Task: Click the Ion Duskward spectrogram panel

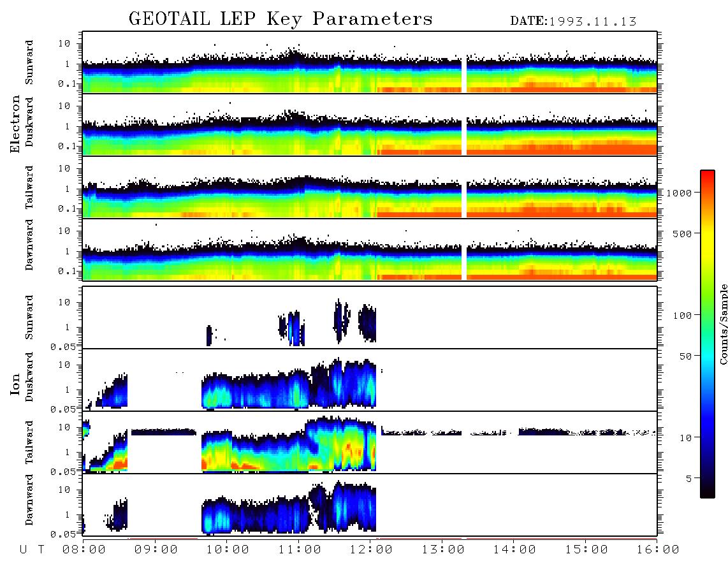Action: [370, 380]
